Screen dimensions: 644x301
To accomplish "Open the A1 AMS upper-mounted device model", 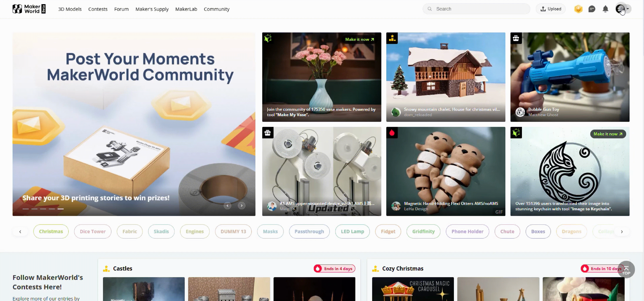I will 322,171.
